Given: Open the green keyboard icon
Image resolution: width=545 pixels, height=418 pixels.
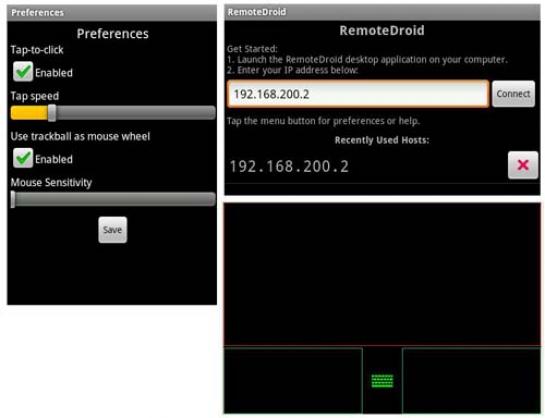Looking at the screenshot, I should coord(382,380).
